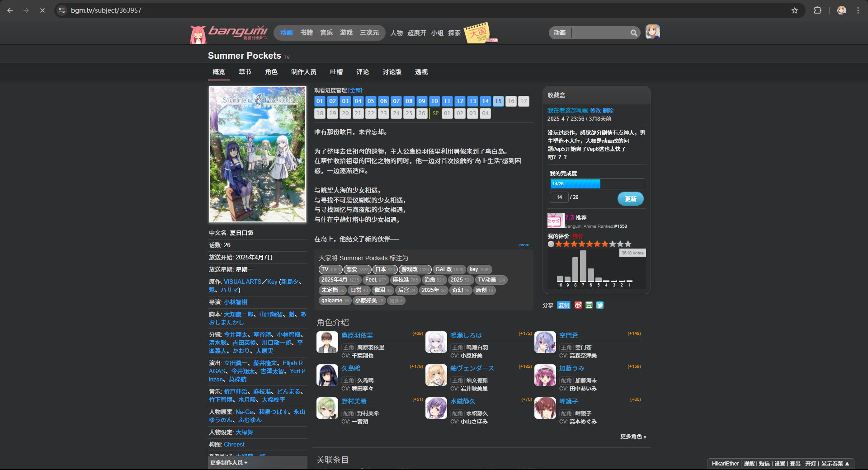The image size is (868, 470).
Task: Open 紬ヴェンダース character avatar
Action: point(436,375)
